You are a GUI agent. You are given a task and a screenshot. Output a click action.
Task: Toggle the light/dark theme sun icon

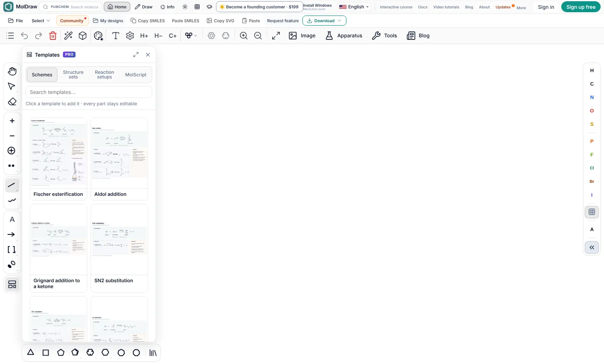(x=185, y=7)
